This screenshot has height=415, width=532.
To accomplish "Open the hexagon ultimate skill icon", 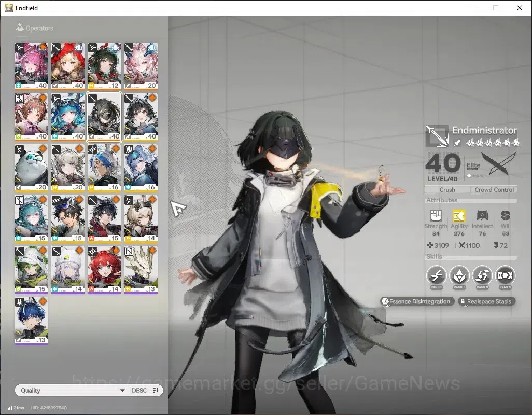I will (x=505, y=275).
